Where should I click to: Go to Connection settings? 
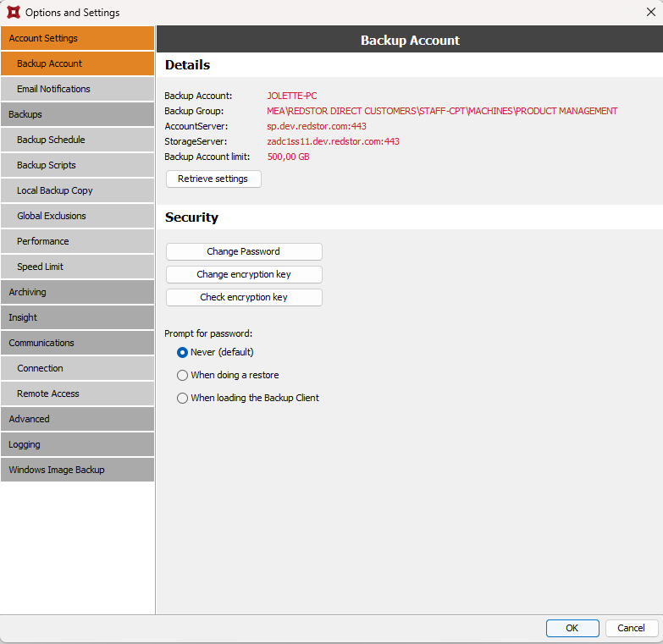[x=77, y=367]
